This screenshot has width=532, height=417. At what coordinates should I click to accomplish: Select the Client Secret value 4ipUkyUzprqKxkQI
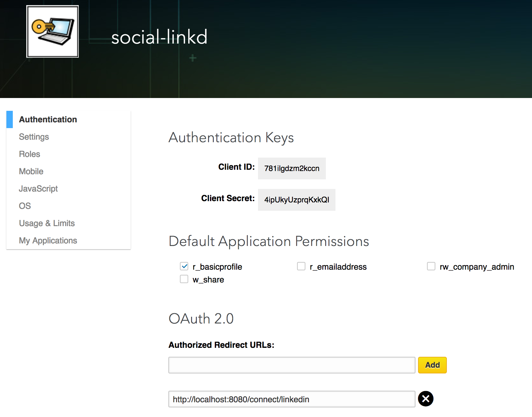297,200
